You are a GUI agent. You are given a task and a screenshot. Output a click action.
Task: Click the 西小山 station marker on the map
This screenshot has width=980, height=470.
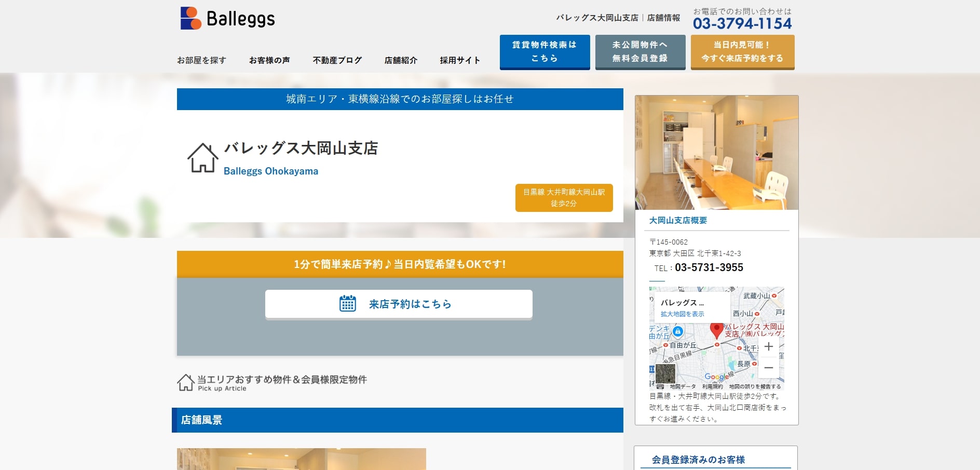[756, 314]
